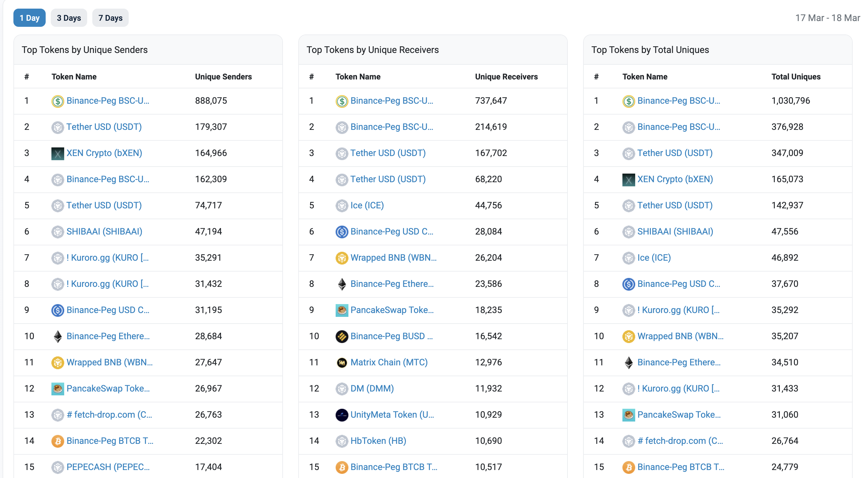Click the Wrapped BNB icon in Total Uniques row 10
868x478 pixels.
point(628,337)
